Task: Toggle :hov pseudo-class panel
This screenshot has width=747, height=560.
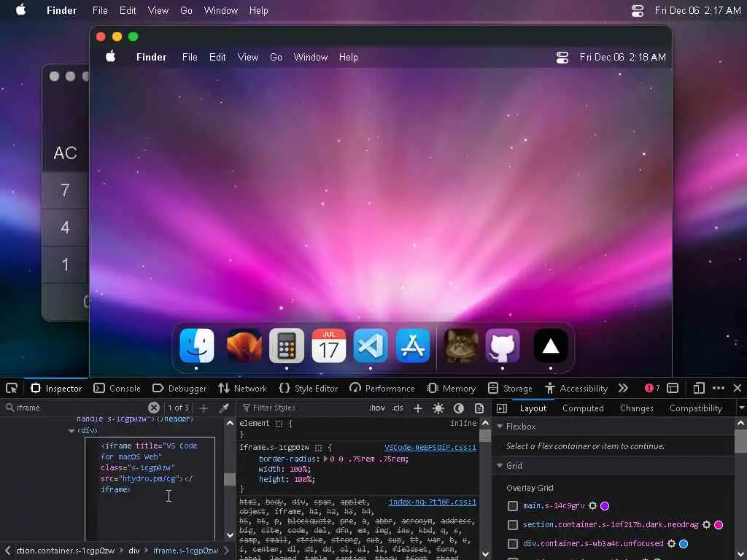Action: click(376, 408)
